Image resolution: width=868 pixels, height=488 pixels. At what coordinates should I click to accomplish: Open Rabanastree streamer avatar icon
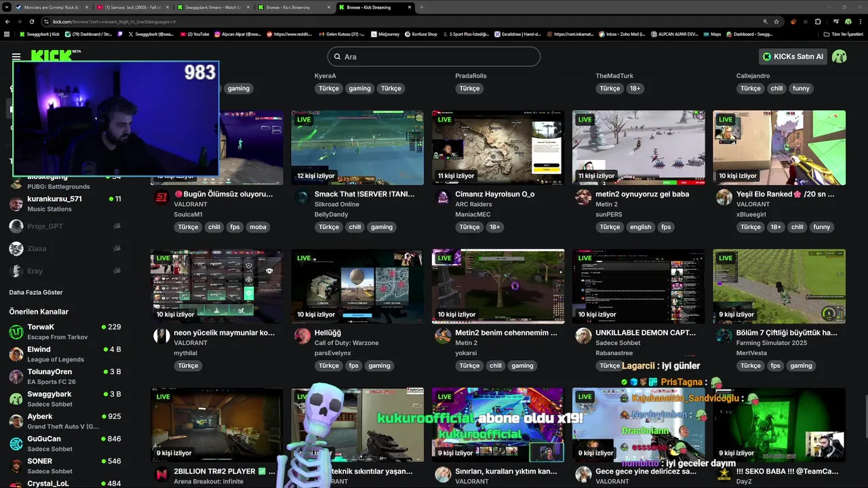pos(583,335)
